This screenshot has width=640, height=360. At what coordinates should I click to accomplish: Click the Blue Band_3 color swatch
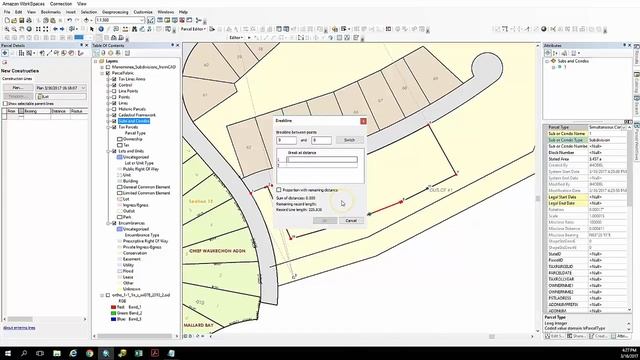click(113, 319)
